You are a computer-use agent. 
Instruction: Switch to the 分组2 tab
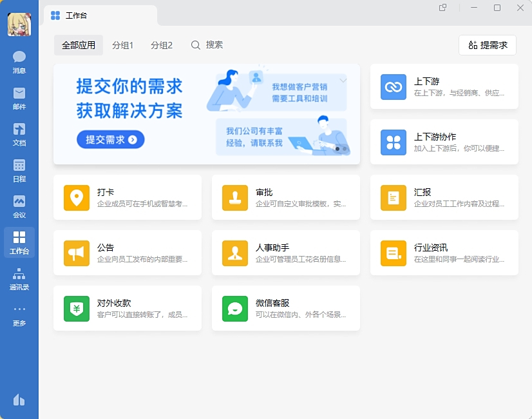(162, 45)
